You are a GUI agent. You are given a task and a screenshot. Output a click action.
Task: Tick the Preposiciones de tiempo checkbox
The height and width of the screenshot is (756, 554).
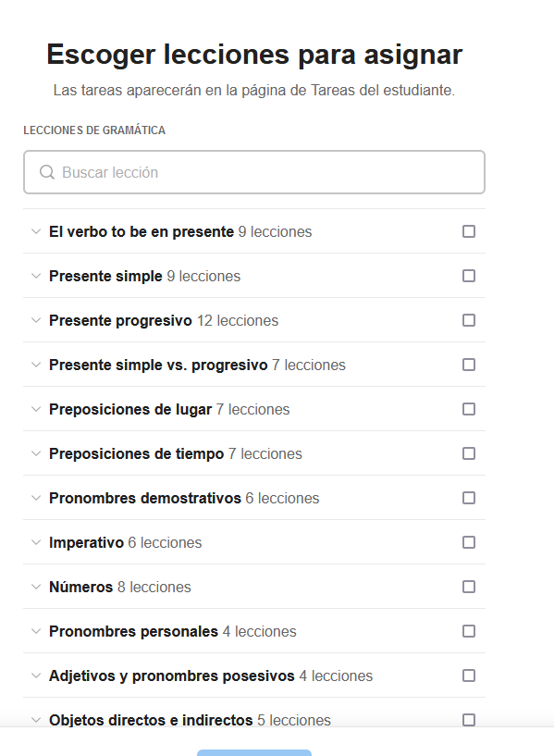click(469, 453)
